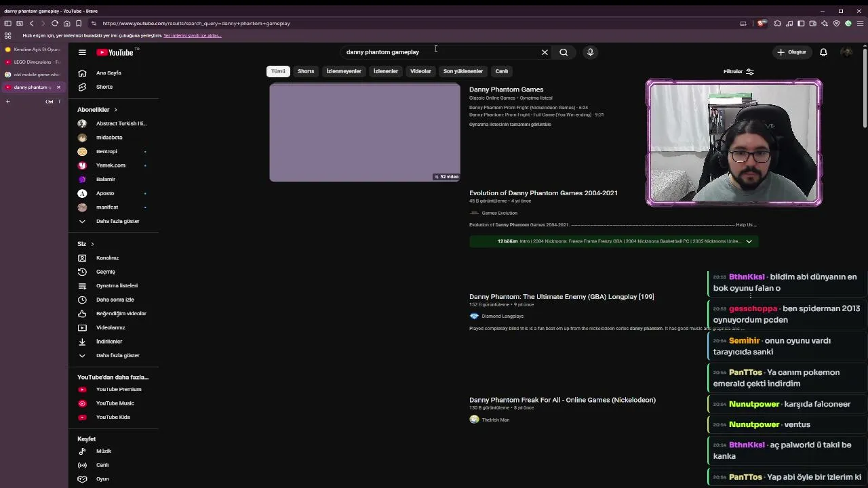Click the YouTube logo
This screenshot has height=488, width=868.
[x=117, y=52]
